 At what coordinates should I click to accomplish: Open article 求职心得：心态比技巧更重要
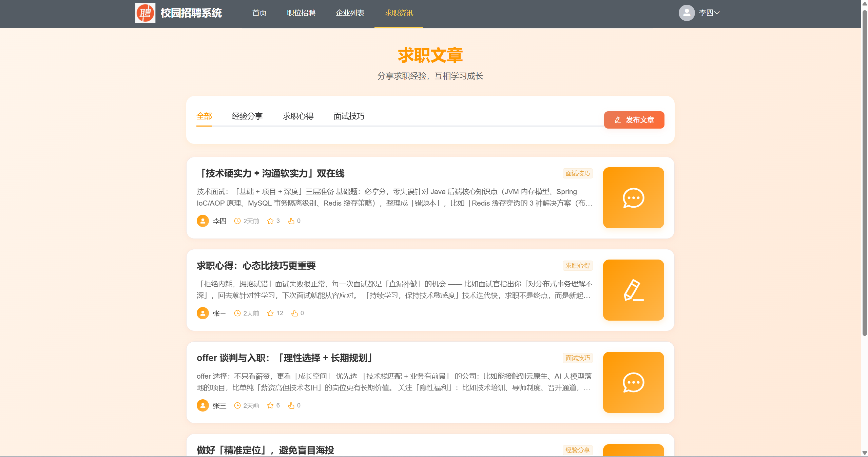256,266
